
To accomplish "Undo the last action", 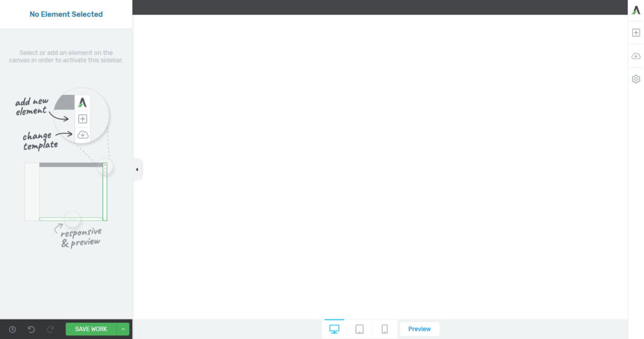I will pyautogui.click(x=31, y=329).
